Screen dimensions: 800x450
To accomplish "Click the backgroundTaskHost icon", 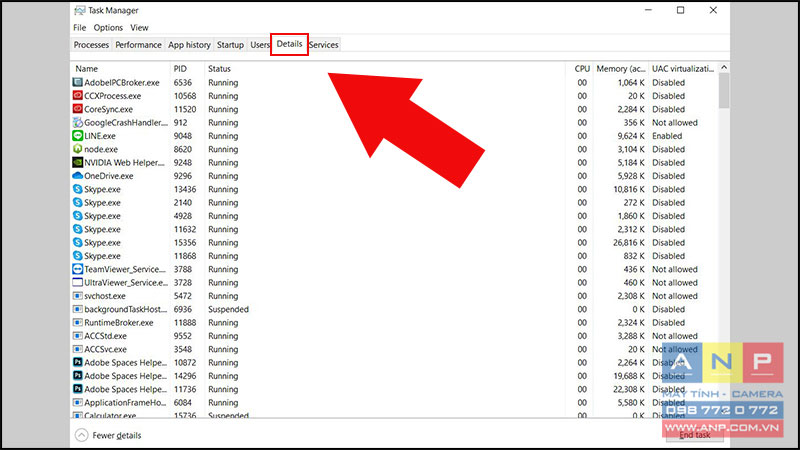I will (x=78, y=309).
